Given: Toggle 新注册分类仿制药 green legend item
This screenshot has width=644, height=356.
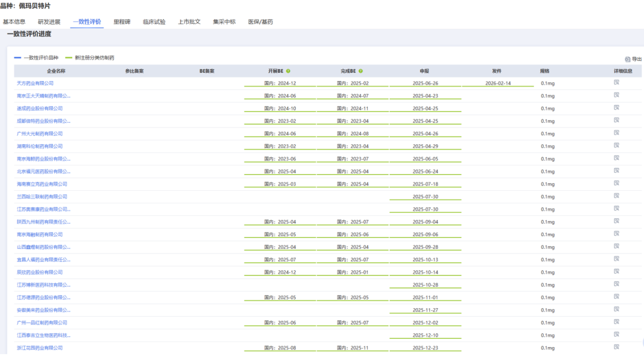Looking at the screenshot, I should coord(89,58).
